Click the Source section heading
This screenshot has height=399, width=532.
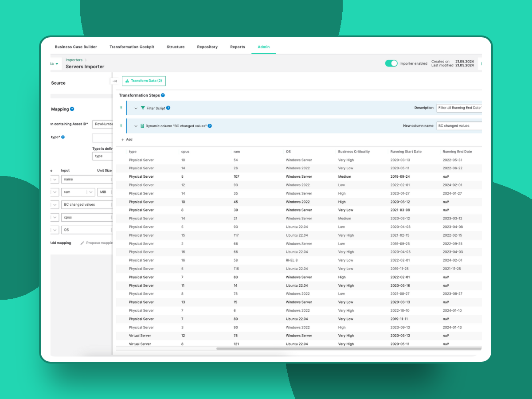pyautogui.click(x=58, y=83)
